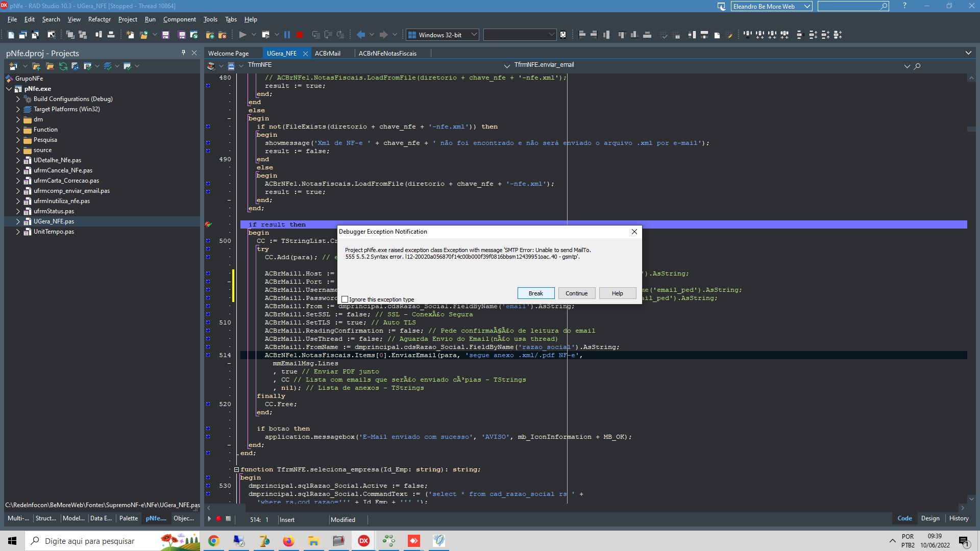Screen dimensions: 980x551
Task: Click the Pause debugger icon
Action: (287, 35)
